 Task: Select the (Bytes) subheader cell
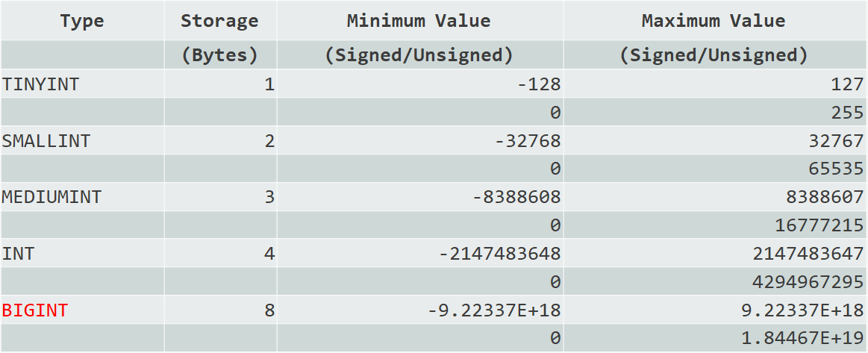pos(219,55)
